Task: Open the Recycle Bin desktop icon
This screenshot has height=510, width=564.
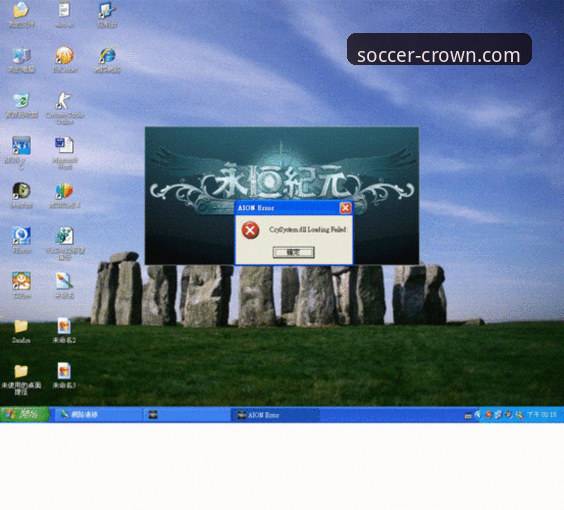Action: coord(21,105)
